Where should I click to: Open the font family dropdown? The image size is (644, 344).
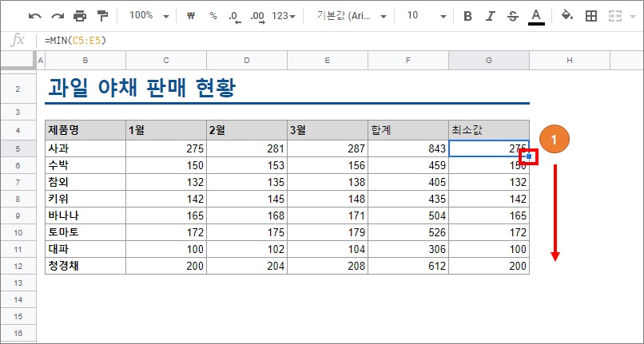click(x=351, y=16)
